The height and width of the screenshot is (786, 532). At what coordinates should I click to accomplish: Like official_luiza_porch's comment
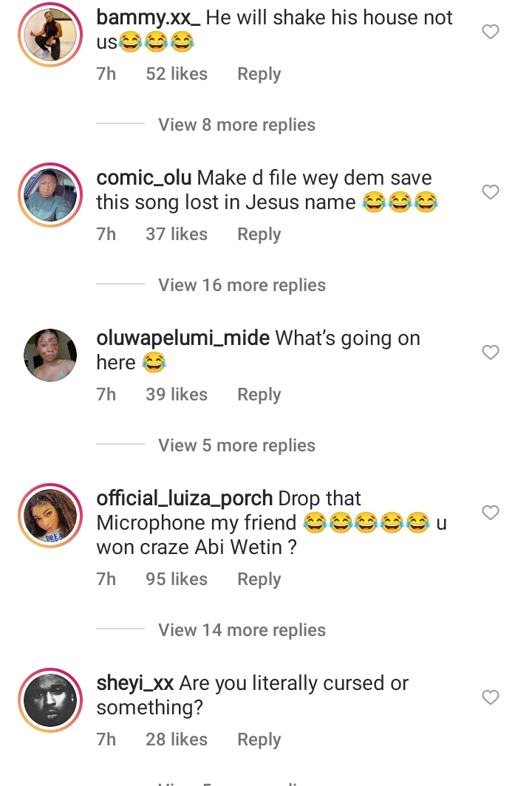491,512
